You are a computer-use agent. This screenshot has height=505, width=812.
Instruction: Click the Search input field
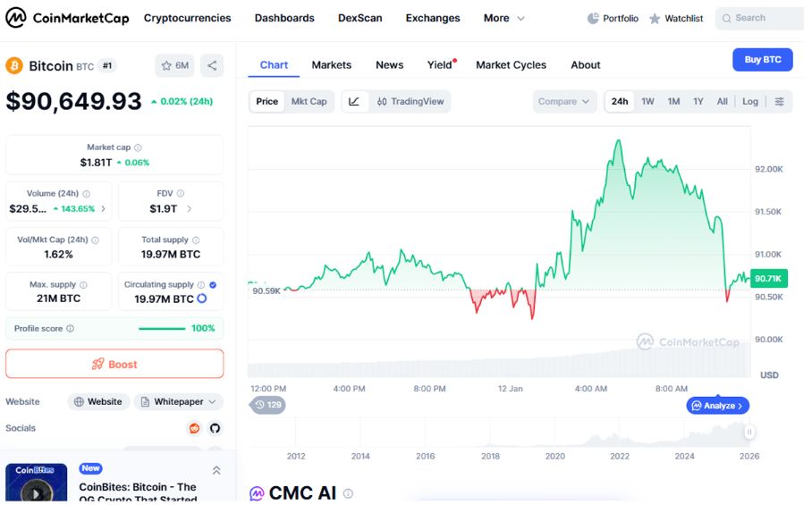(x=763, y=18)
